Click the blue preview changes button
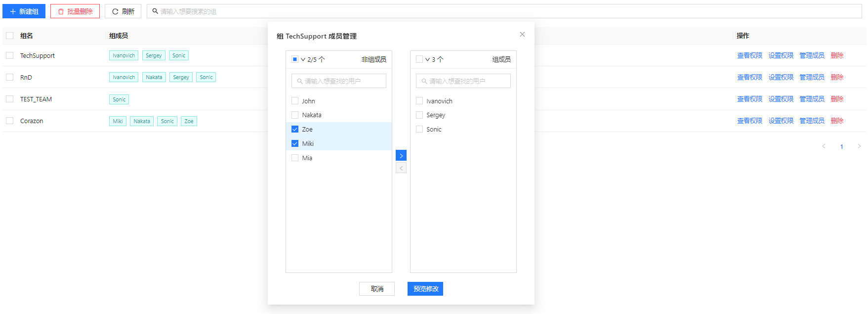Image resolution: width=868 pixels, height=314 pixels. pos(425,289)
